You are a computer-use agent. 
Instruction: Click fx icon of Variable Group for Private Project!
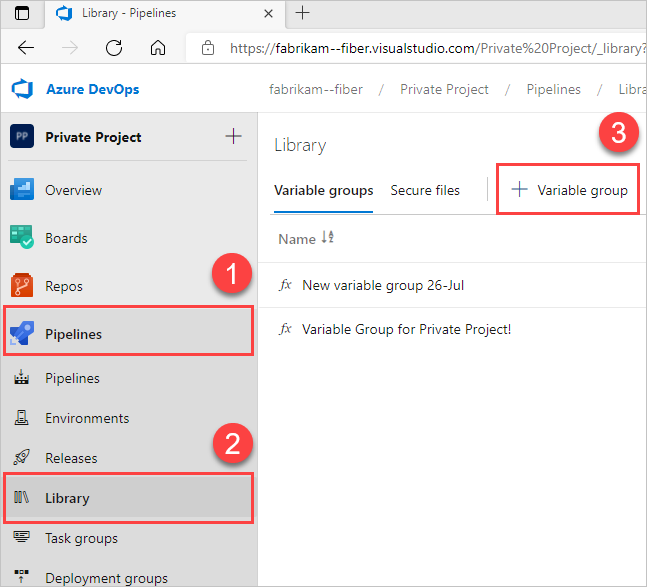click(286, 329)
